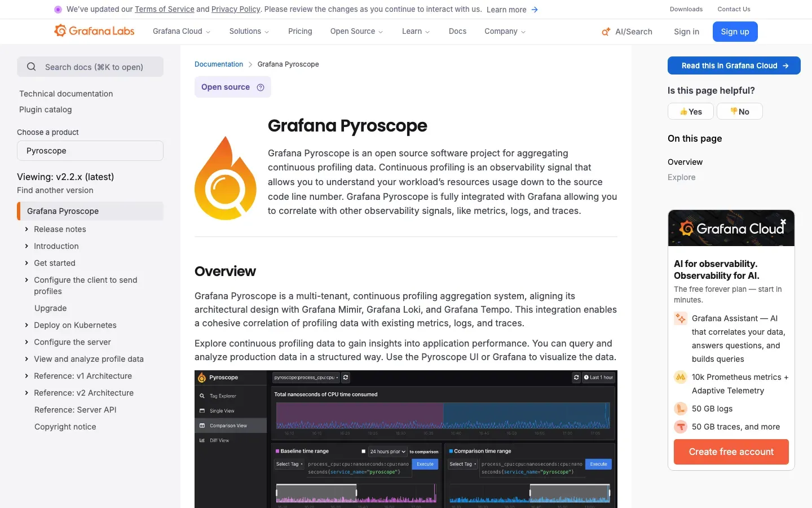This screenshot has height=508, width=812.
Task: Open the Pyroscope UI screenshot image
Action: [406, 439]
